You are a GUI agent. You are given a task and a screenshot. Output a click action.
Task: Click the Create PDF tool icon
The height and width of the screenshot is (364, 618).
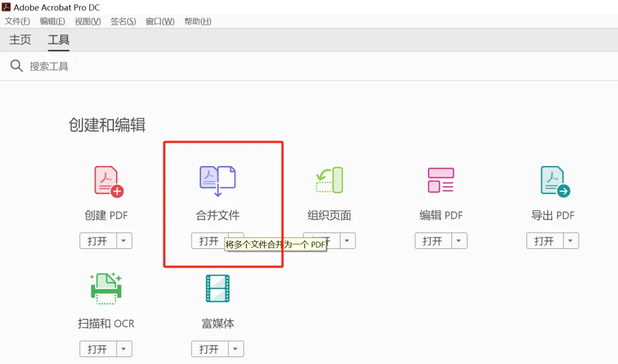tap(109, 181)
